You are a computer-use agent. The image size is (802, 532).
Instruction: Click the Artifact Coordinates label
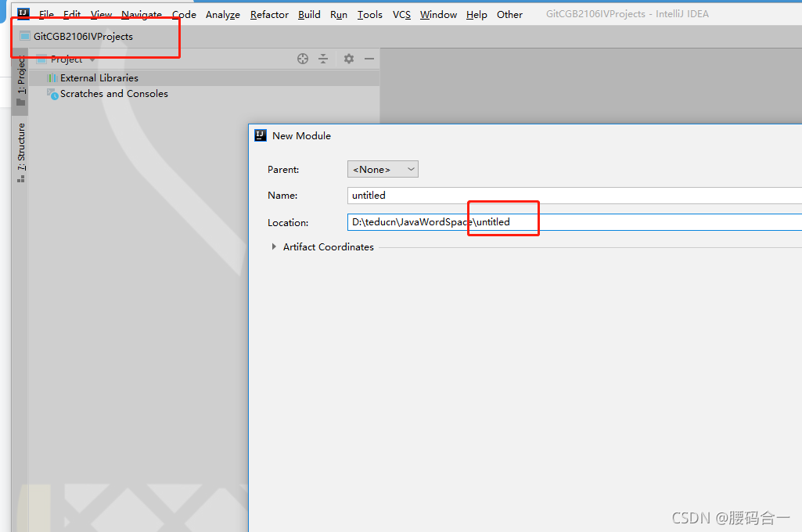tap(329, 247)
